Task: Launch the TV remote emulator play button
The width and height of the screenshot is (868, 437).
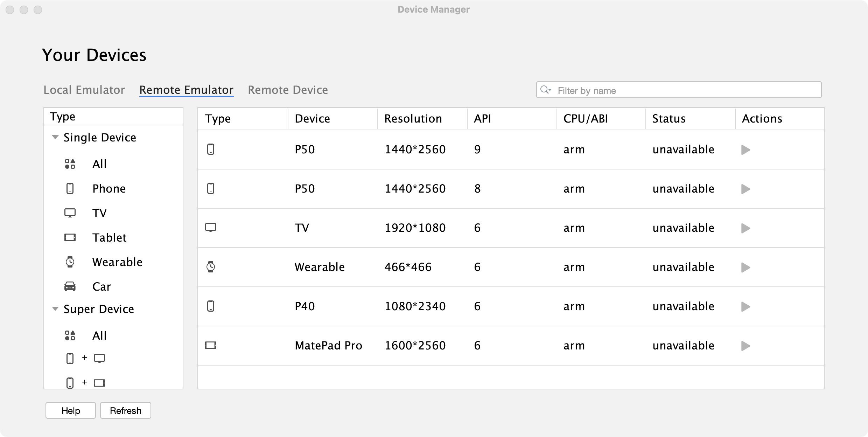Action: tap(745, 228)
